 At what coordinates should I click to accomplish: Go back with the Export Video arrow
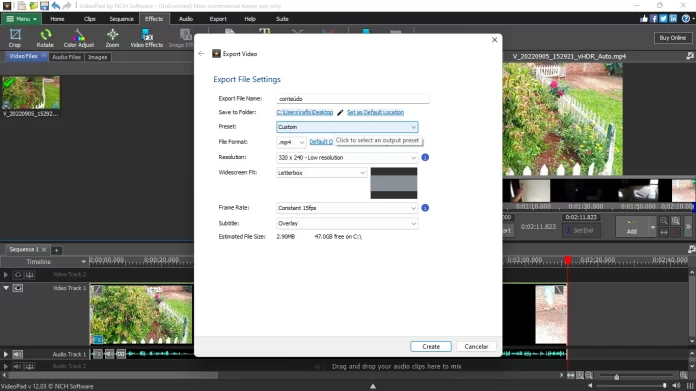(x=202, y=53)
